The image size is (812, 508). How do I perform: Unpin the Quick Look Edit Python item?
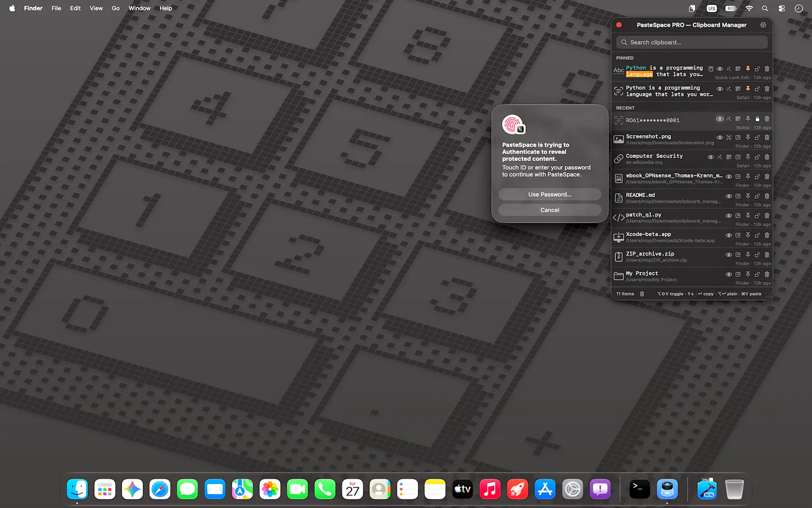click(748, 69)
